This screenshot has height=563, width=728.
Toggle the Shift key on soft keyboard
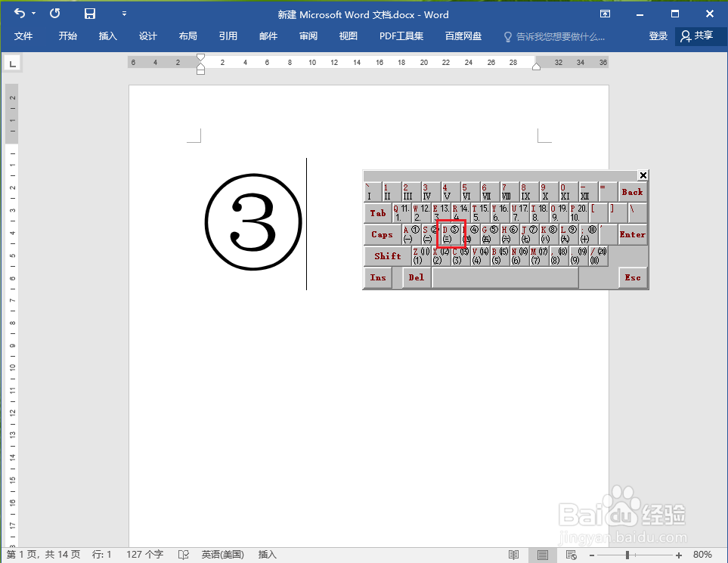pyautogui.click(x=388, y=255)
